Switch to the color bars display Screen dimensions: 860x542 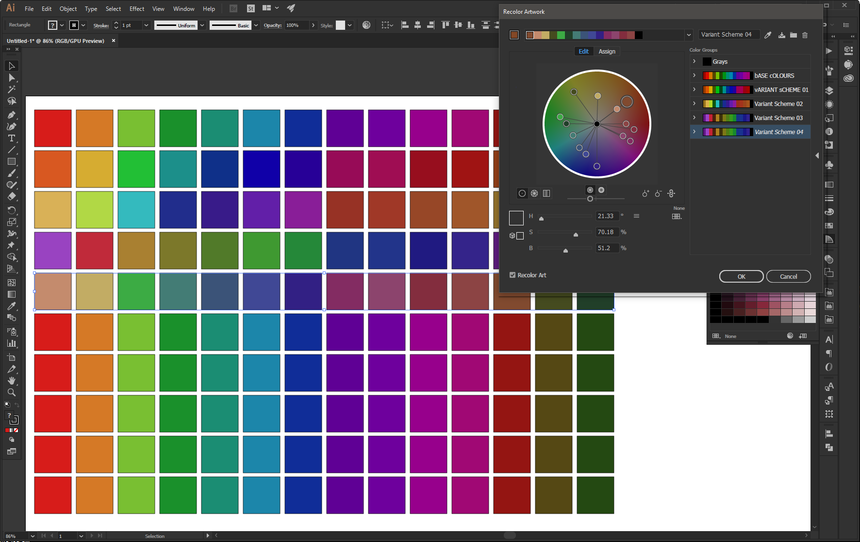547,193
